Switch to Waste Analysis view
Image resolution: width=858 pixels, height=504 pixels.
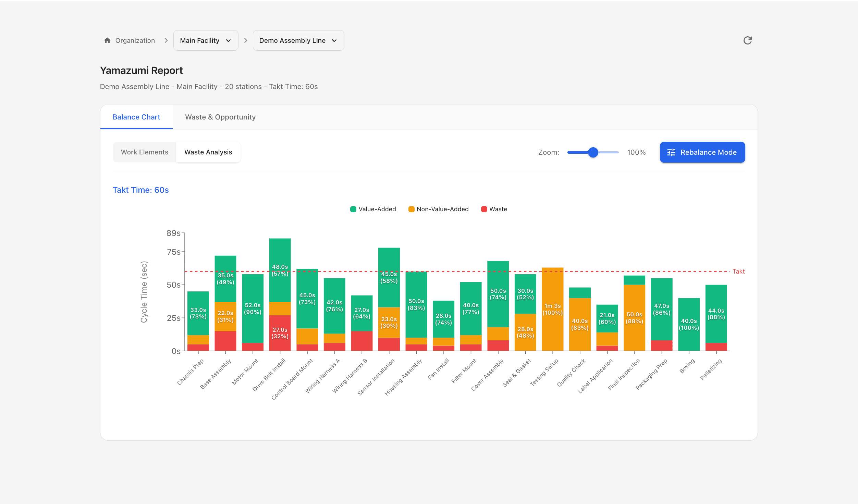[208, 152]
